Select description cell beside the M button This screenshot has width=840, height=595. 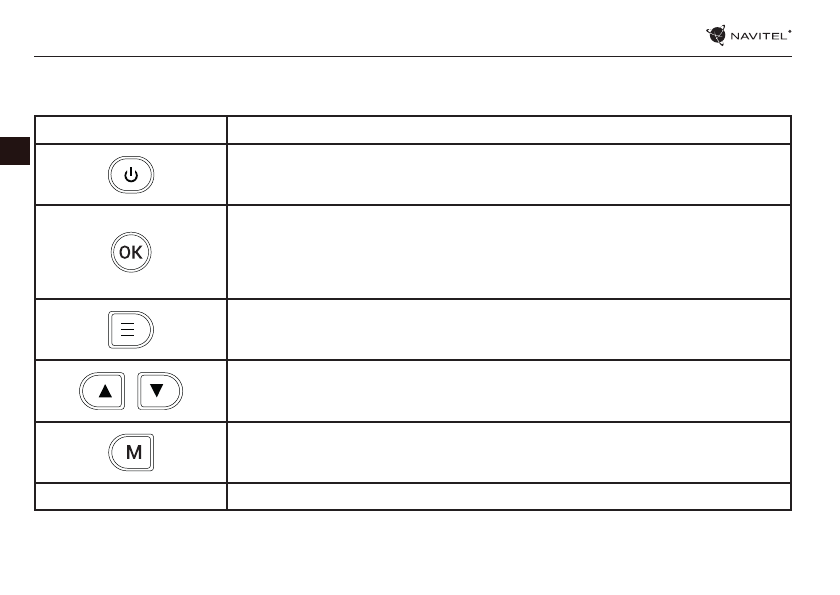pos(509,452)
